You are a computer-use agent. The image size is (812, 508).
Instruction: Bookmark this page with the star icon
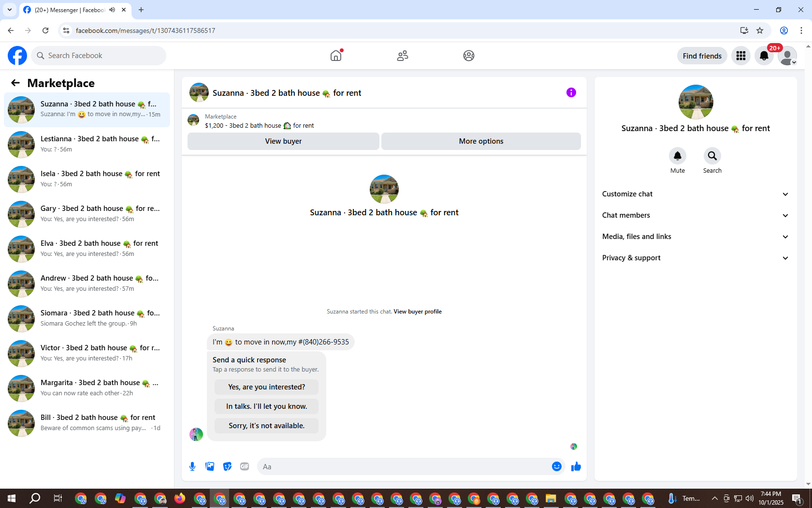coord(760,30)
